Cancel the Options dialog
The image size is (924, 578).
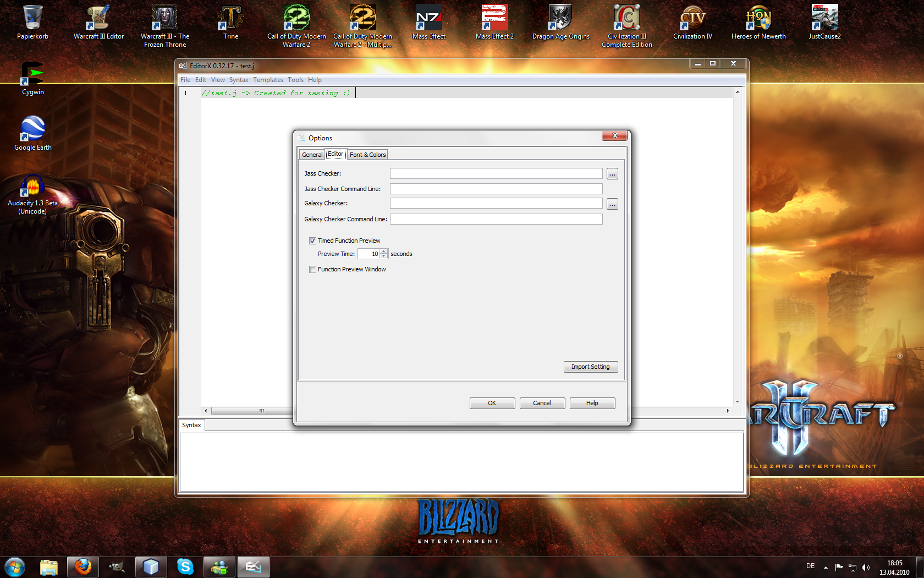point(542,403)
